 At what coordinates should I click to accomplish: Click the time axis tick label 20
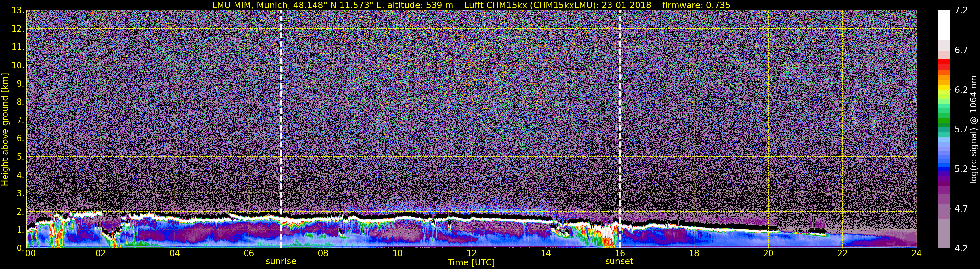click(x=768, y=253)
